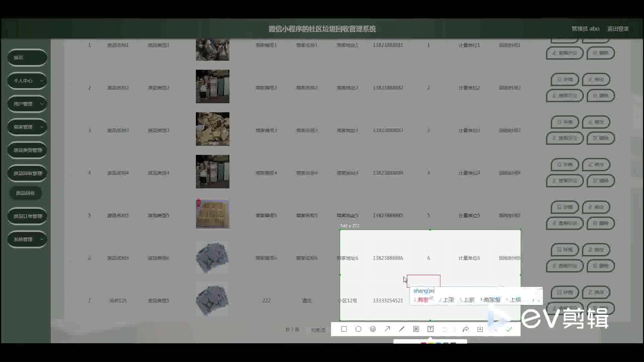The width and height of the screenshot is (644, 362).
Task: Open the emoji sticker tool
Action: [x=373, y=329]
